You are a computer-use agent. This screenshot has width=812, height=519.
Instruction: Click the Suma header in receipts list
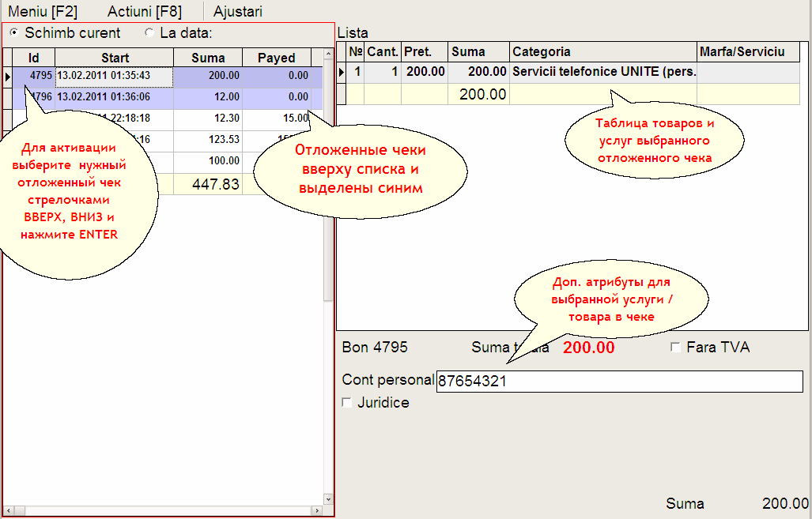(208, 58)
